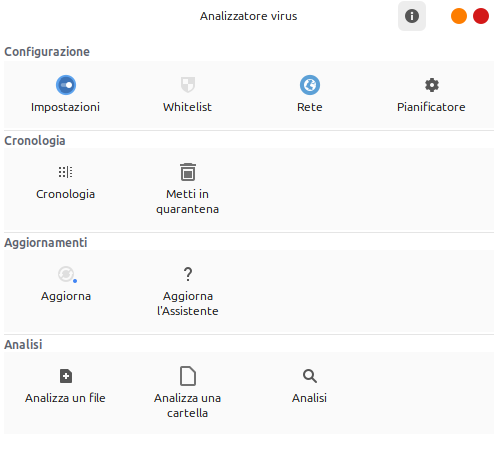Open Impostazioni via its blue toggle icon
497x472 pixels.
pos(66,85)
